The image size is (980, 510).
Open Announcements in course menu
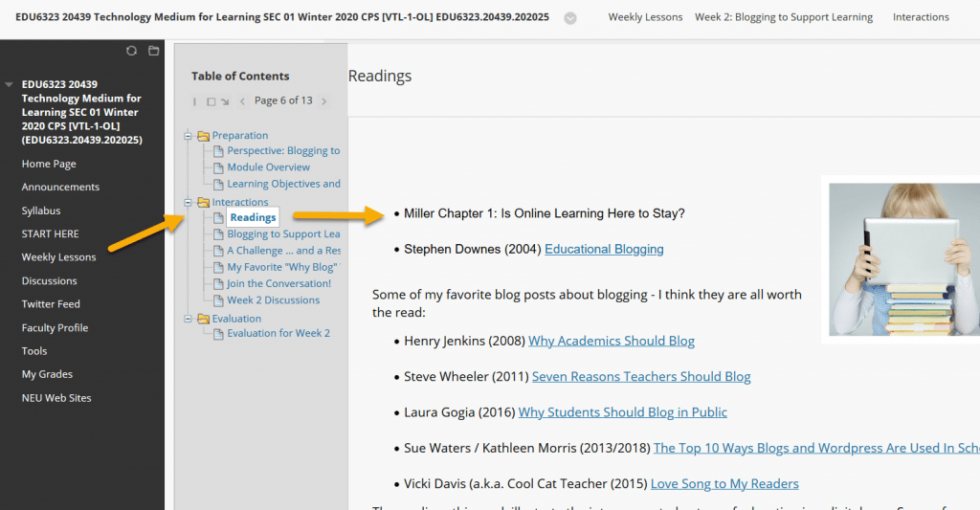(x=60, y=187)
